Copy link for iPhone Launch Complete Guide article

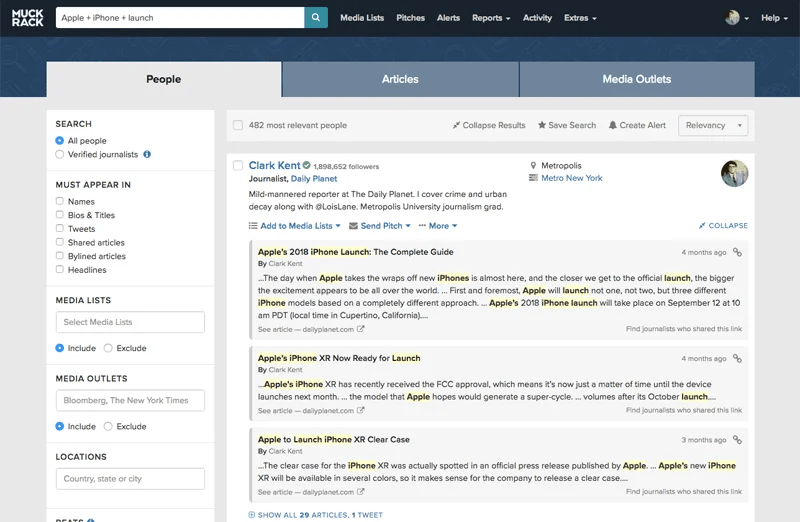(737, 252)
